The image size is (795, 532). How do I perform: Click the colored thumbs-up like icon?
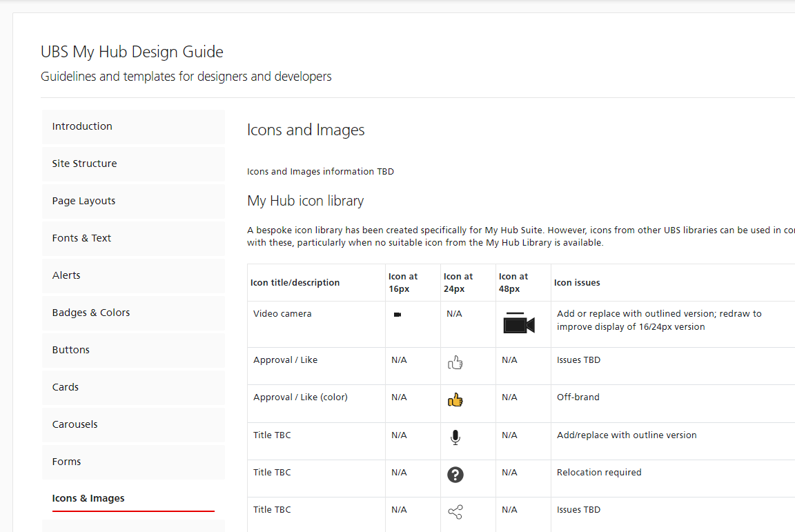455,400
